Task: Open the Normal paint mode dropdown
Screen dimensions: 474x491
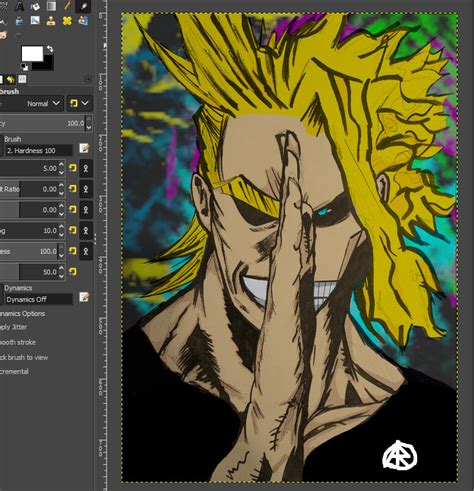Action: point(33,103)
